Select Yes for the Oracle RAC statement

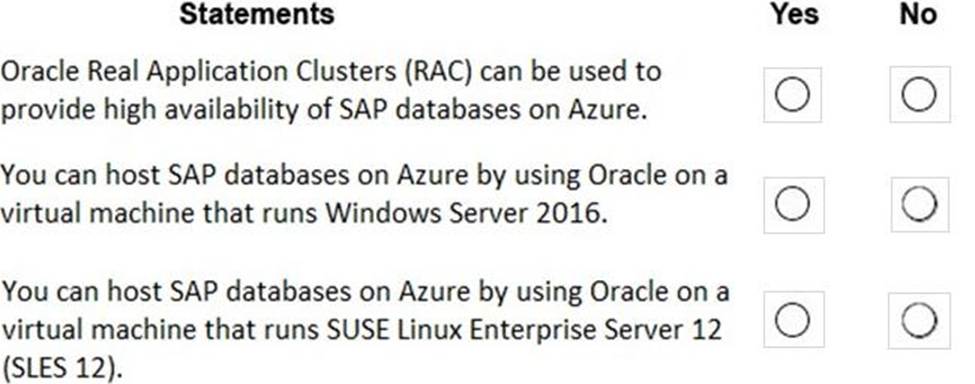click(792, 95)
